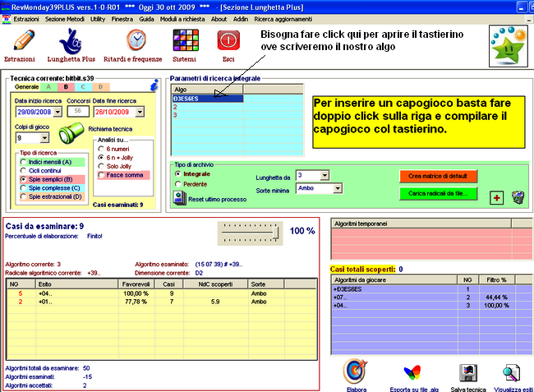The width and height of the screenshot is (534, 392).
Task: Open the Data inizio ricerca dropdown
Action: [x=58, y=112]
